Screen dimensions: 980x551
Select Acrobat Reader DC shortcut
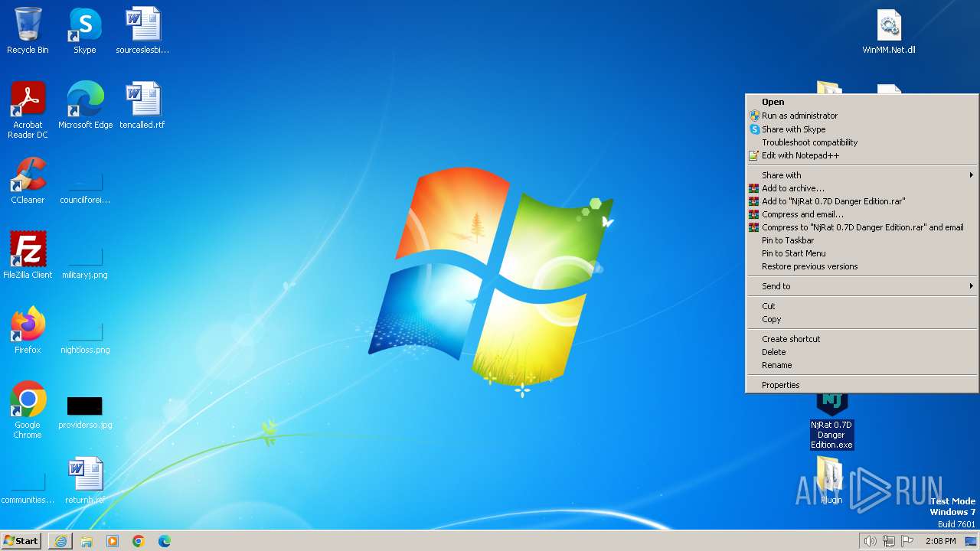coord(28,110)
